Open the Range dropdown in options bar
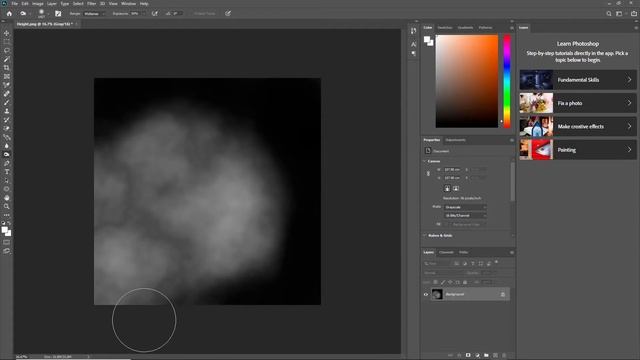 pyautogui.click(x=94, y=13)
